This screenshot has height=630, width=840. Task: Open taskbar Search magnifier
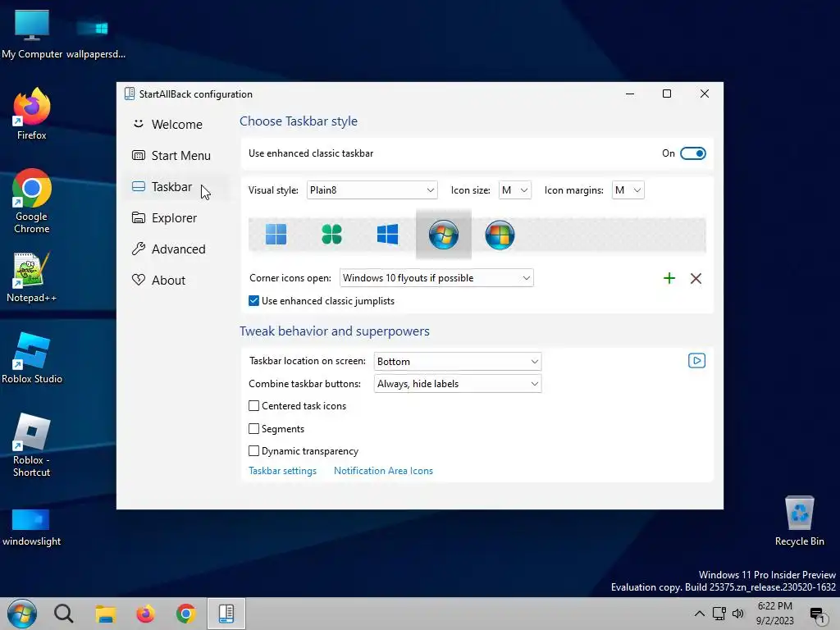pyautogui.click(x=64, y=614)
